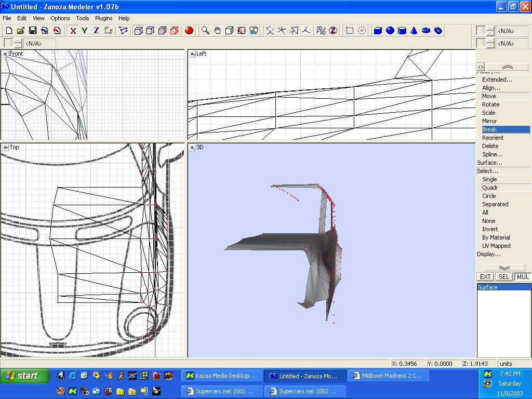This screenshot has width=532, height=399.
Task: Expand the Display... command group
Action: coord(489,254)
